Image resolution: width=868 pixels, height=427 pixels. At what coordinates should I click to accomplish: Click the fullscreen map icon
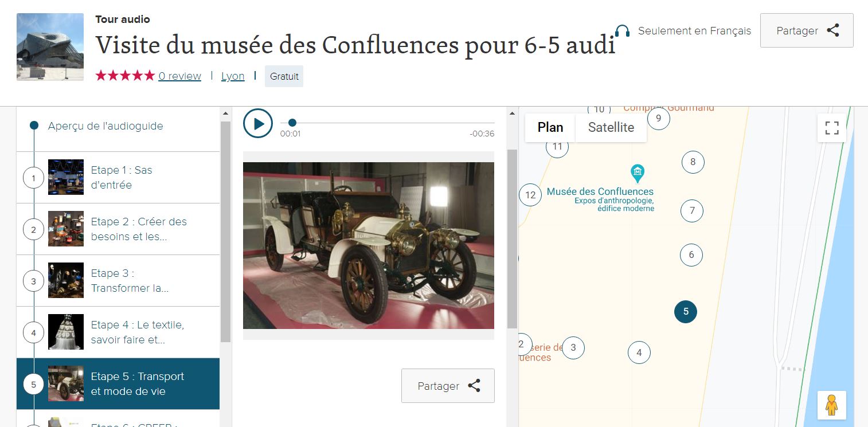831,128
